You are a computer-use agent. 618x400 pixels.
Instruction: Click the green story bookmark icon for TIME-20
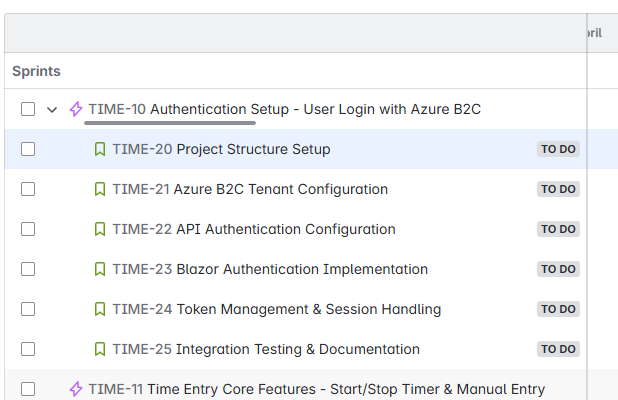click(100, 149)
